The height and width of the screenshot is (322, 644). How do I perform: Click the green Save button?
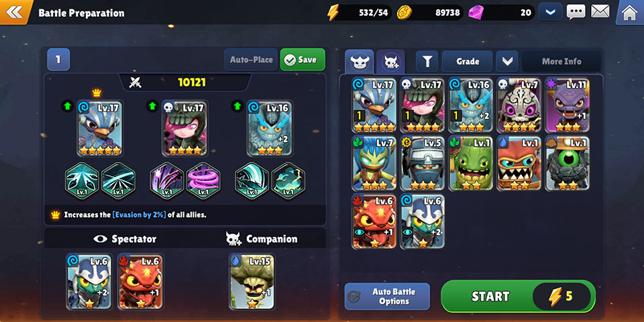point(303,60)
